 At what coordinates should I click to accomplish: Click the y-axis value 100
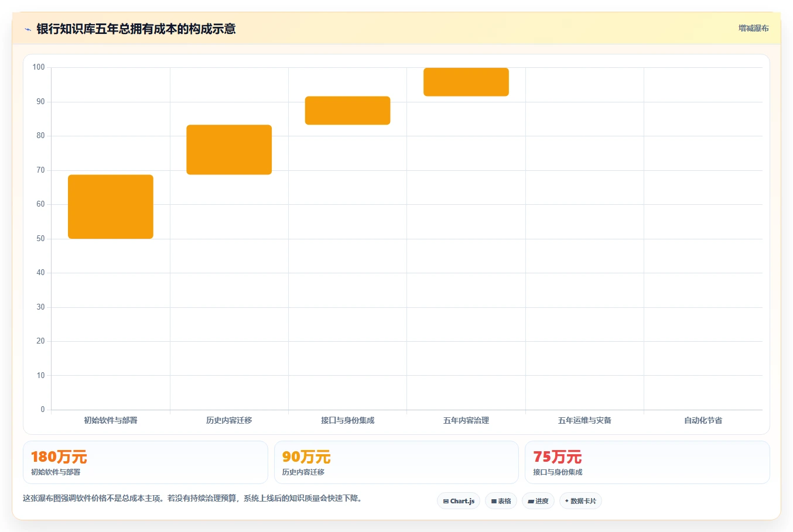(39, 67)
